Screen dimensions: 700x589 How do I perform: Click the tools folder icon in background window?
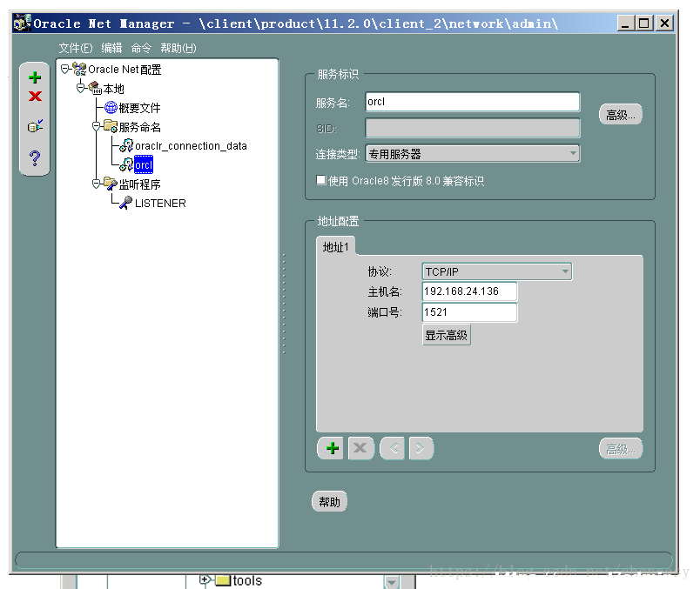tap(223, 580)
